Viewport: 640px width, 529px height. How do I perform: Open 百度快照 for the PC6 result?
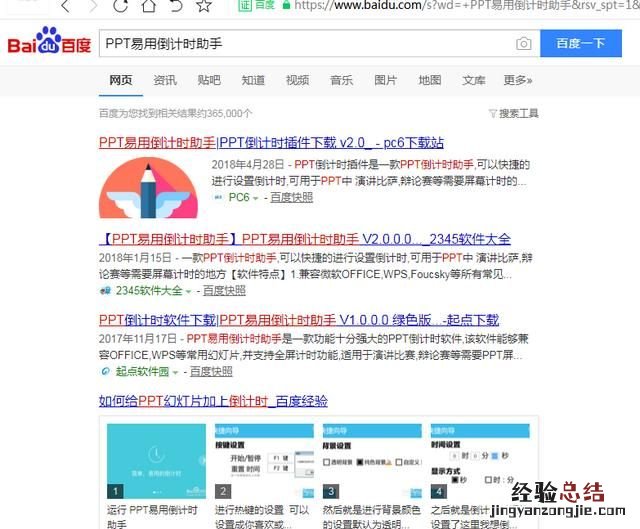click(291, 198)
